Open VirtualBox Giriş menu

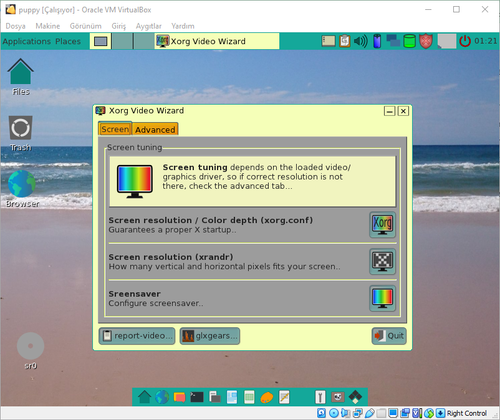(x=119, y=26)
